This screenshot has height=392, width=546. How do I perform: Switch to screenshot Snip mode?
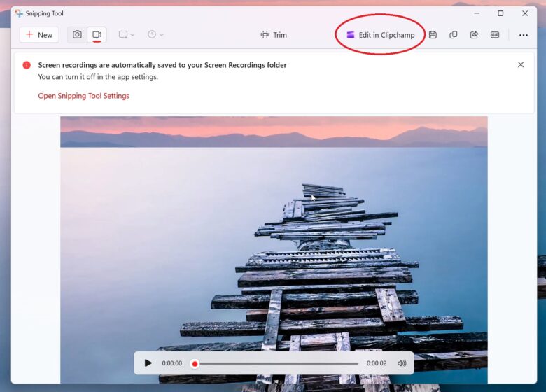(x=78, y=35)
